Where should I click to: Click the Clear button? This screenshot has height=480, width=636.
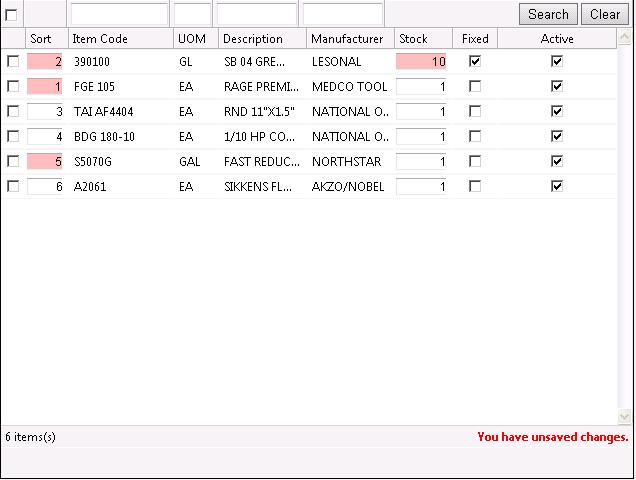[605, 14]
